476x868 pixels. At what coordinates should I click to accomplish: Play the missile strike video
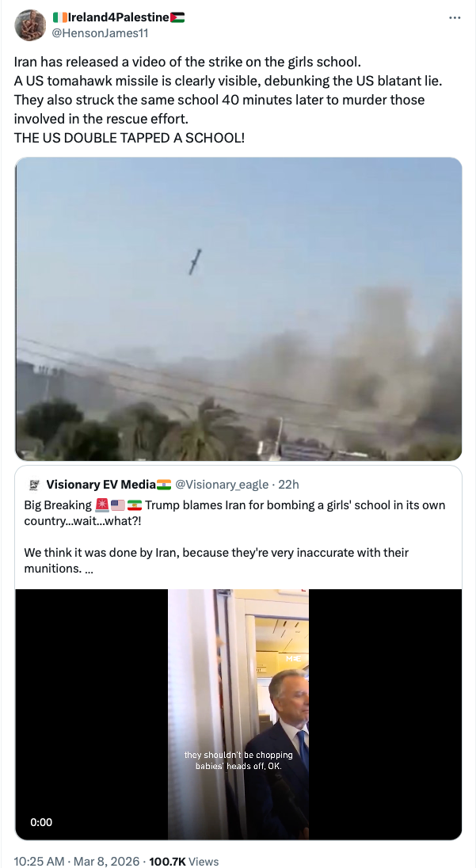pyautogui.click(x=238, y=309)
